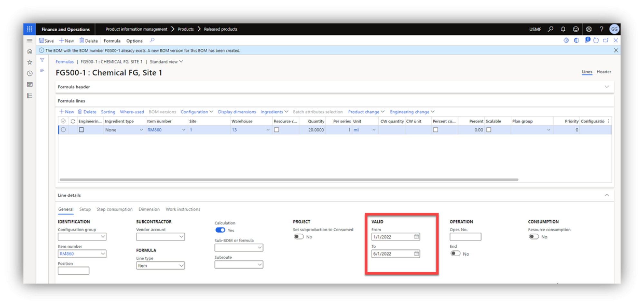
Task: Open the app launcher waffle icon
Action: tap(30, 29)
